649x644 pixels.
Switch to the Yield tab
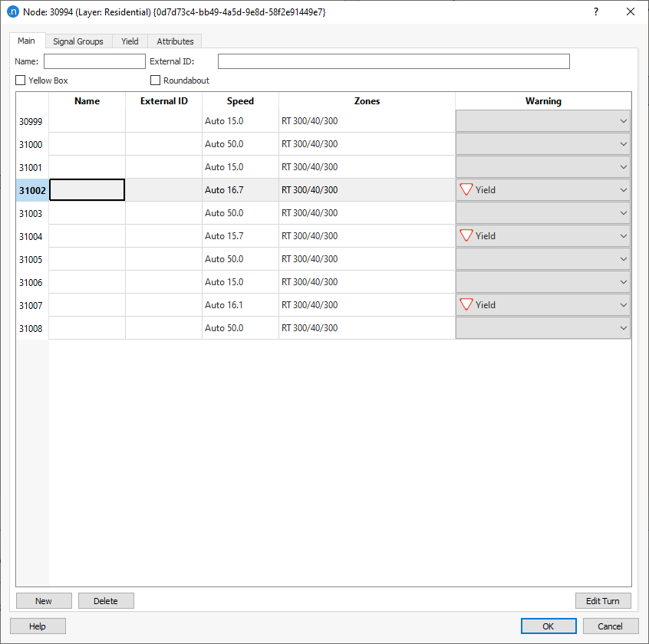click(x=129, y=41)
